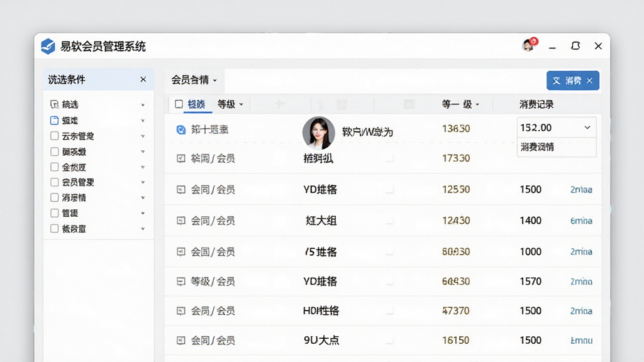The height and width of the screenshot is (362, 644).
Task: Expand the arrow on the blue document filter row
Action: (143, 121)
